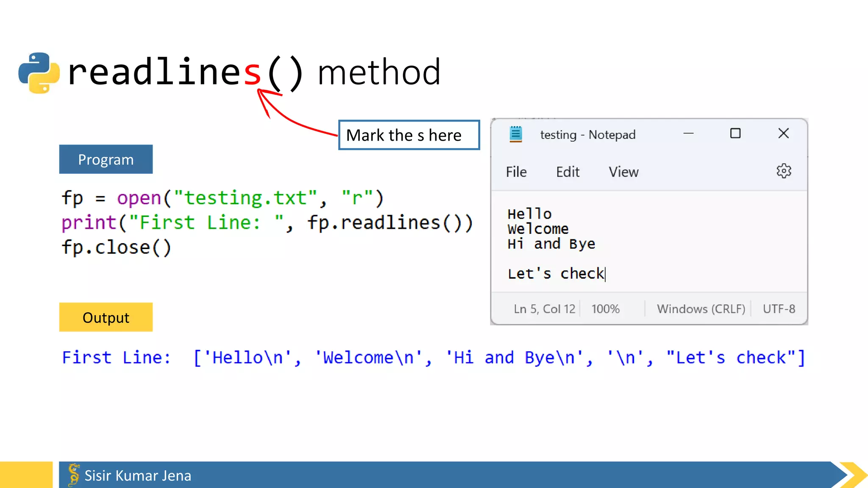Minimize the testing Notepad window
The height and width of the screenshot is (488, 868).
pyautogui.click(x=688, y=133)
